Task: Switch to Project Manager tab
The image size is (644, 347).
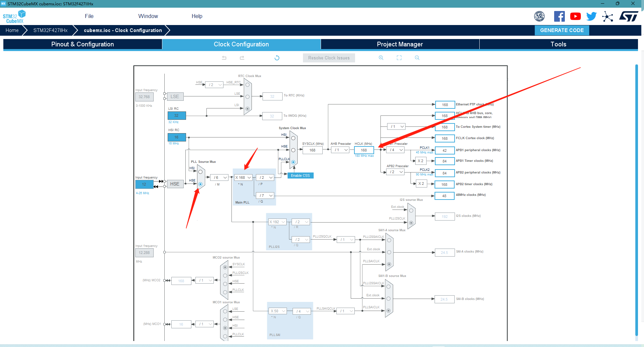Action: click(400, 44)
